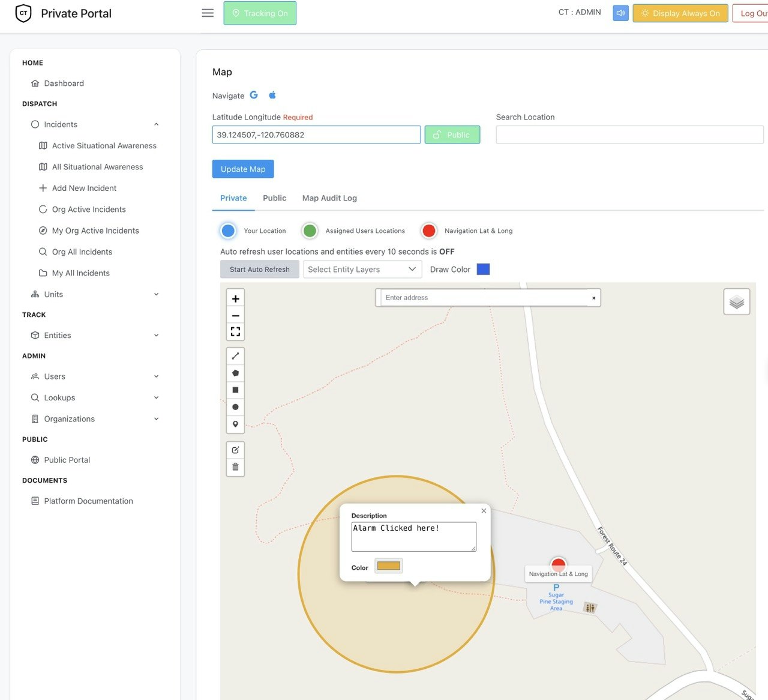Click Start Auto Refresh button
The width and height of the screenshot is (768, 700).
pos(260,270)
